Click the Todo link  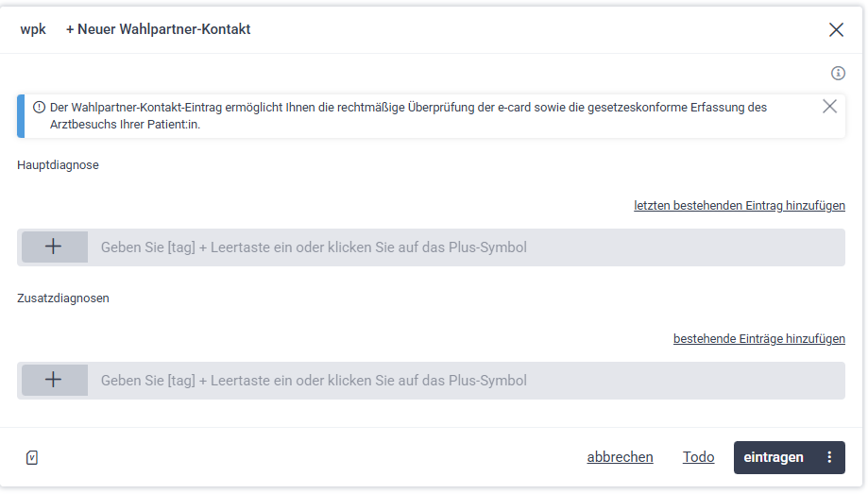point(699,458)
